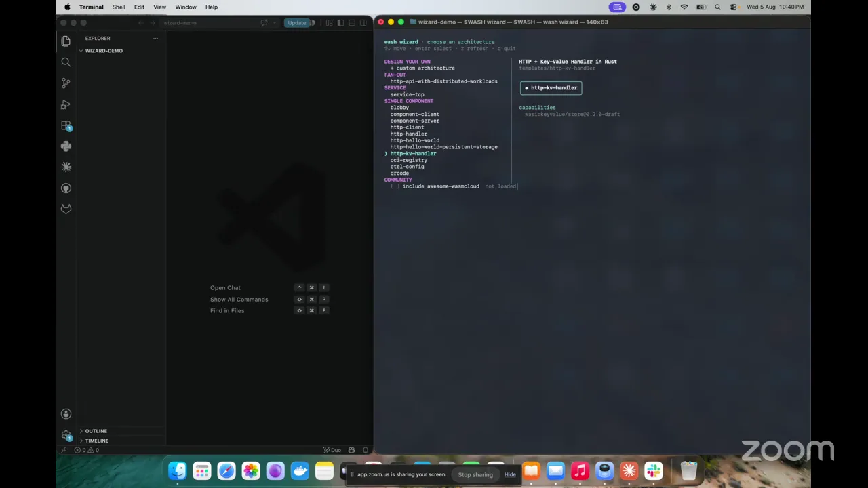The width and height of the screenshot is (868, 488).
Task: Open the Python panel in the activity bar
Action: [66, 146]
